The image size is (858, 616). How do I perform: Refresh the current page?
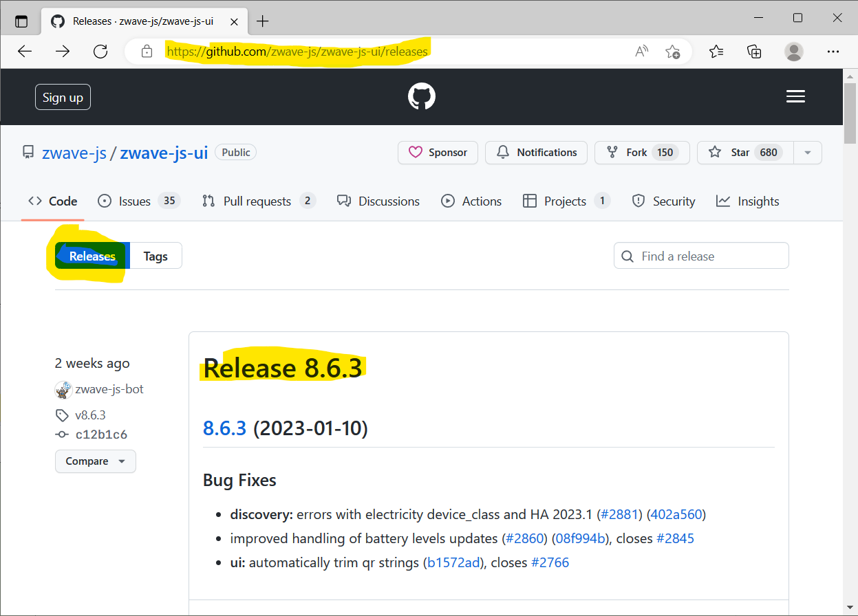pyautogui.click(x=100, y=51)
